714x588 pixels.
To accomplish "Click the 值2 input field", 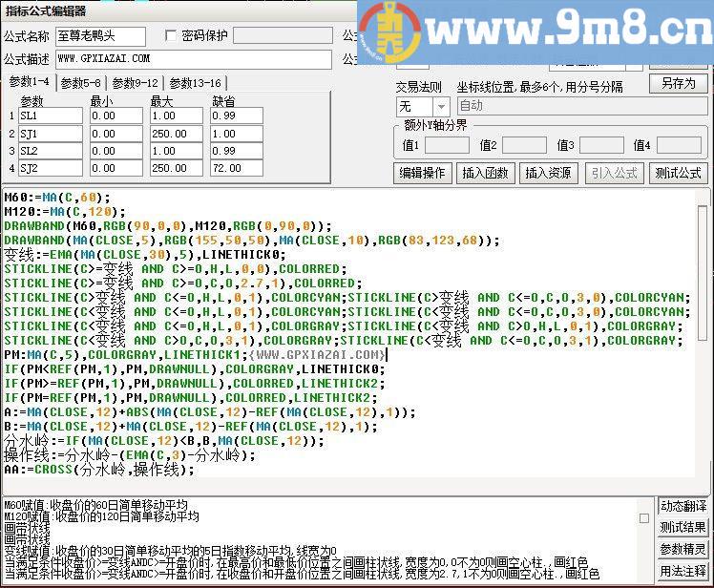I will pos(524,145).
